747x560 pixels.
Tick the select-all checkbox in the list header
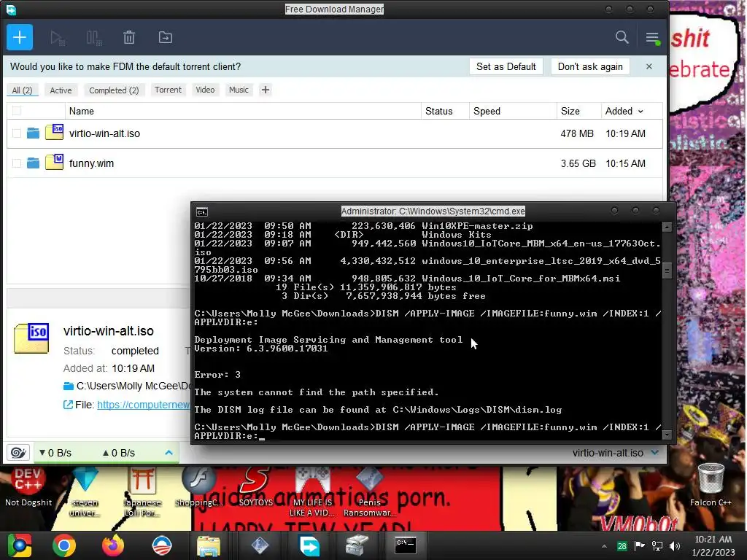point(17,111)
